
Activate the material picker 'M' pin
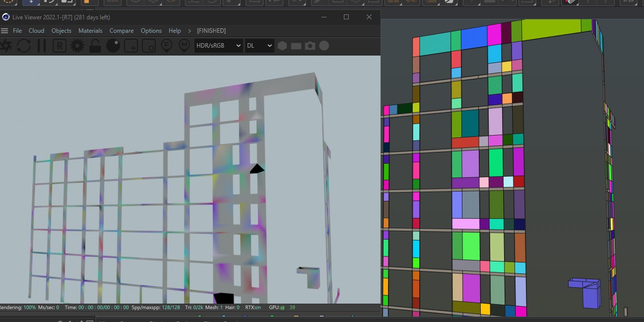[184, 46]
